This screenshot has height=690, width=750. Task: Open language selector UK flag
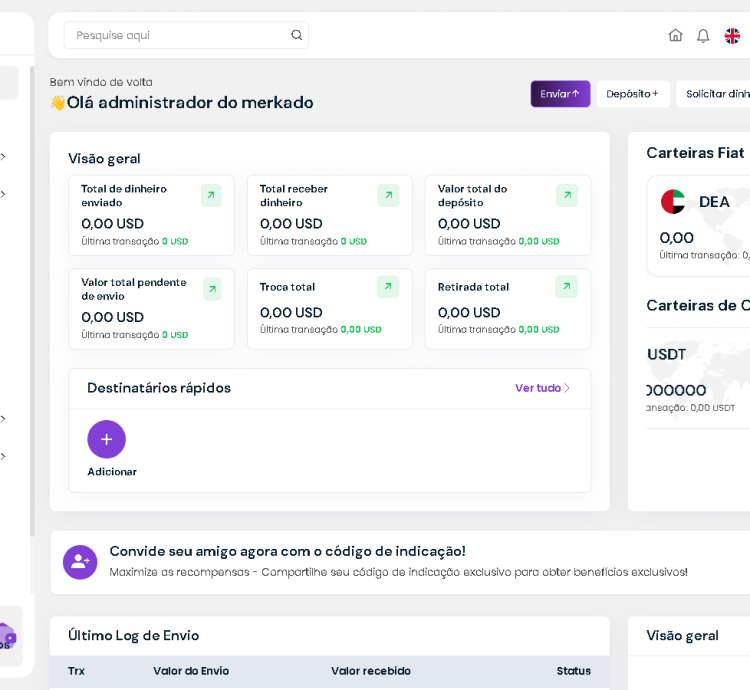click(x=732, y=35)
